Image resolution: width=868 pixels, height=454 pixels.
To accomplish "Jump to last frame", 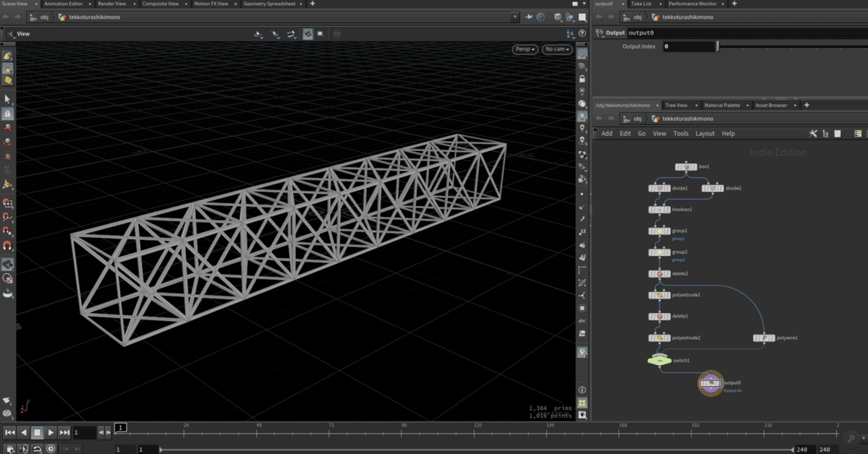I will [x=64, y=432].
